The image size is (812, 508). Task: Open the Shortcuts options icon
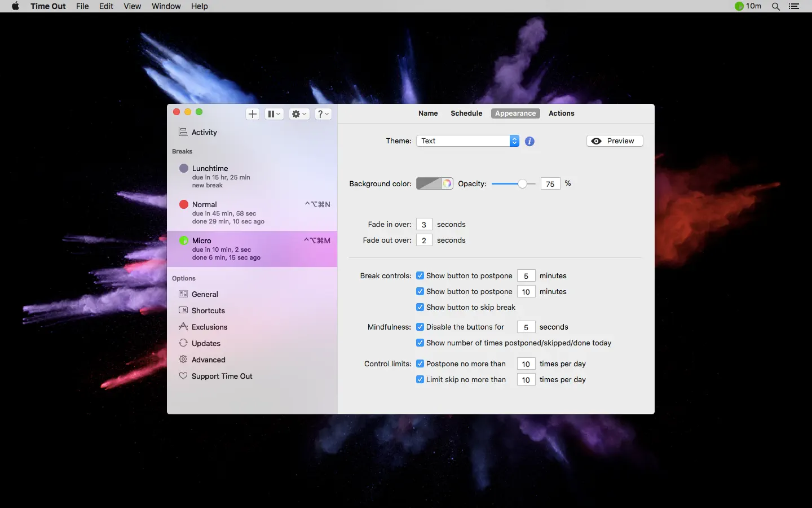[x=183, y=310]
